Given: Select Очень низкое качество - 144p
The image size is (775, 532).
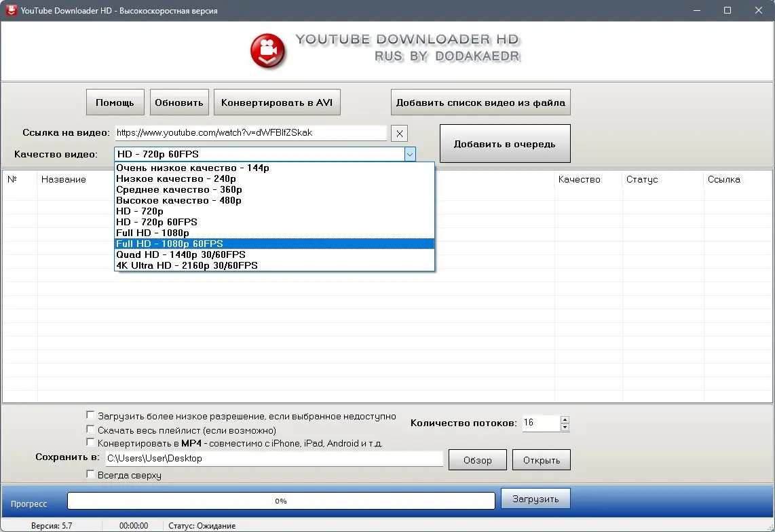Looking at the screenshot, I should click(x=274, y=168).
